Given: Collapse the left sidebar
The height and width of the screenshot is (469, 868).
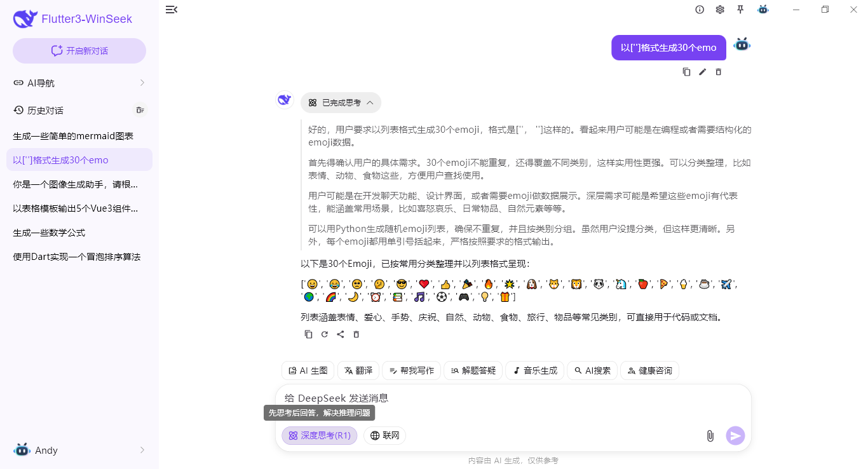Looking at the screenshot, I should [171, 10].
